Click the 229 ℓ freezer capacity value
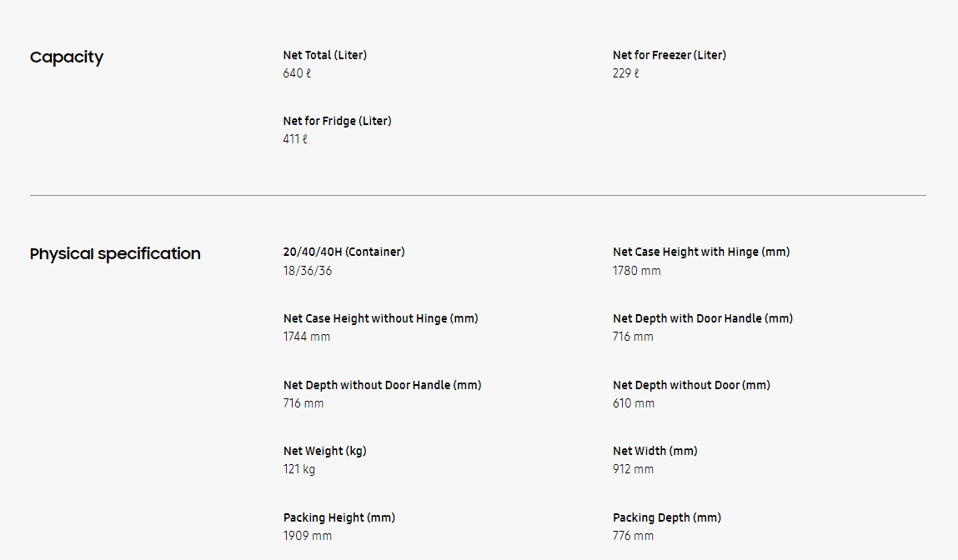Screen dimensions: 958x560 (x=626, y=73)
